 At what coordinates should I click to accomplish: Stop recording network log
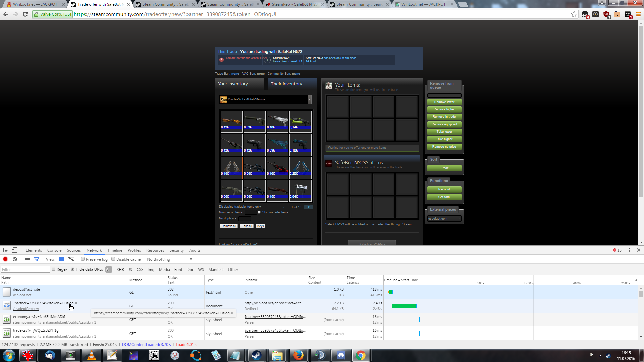coord(5,259)
